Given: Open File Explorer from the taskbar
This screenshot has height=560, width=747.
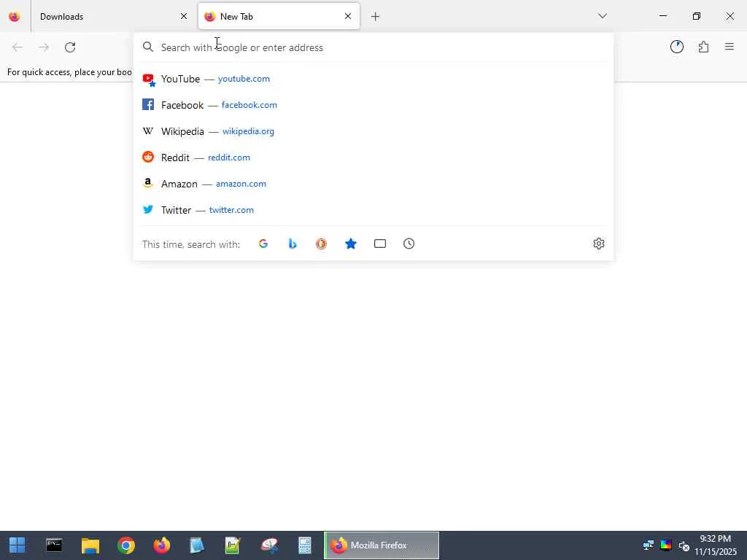Looking at the screenshot, I should coord(90,545).
